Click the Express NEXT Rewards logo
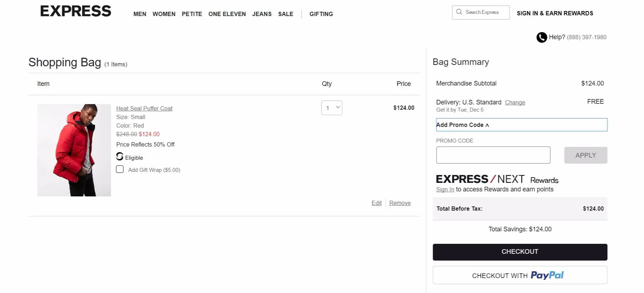 pyautogui.click(x=497, y=179)
